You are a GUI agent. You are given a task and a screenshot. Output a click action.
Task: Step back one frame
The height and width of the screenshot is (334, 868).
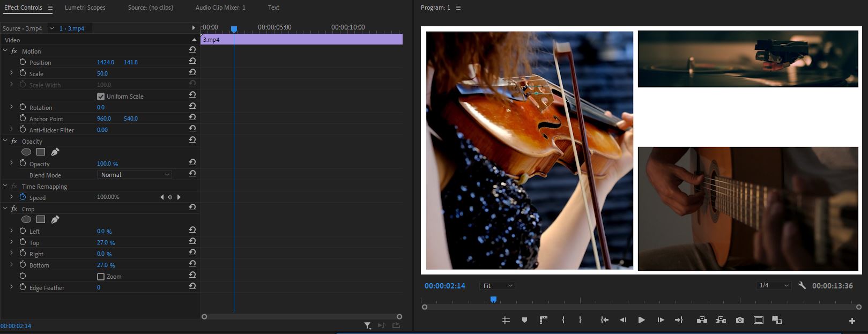623,320
